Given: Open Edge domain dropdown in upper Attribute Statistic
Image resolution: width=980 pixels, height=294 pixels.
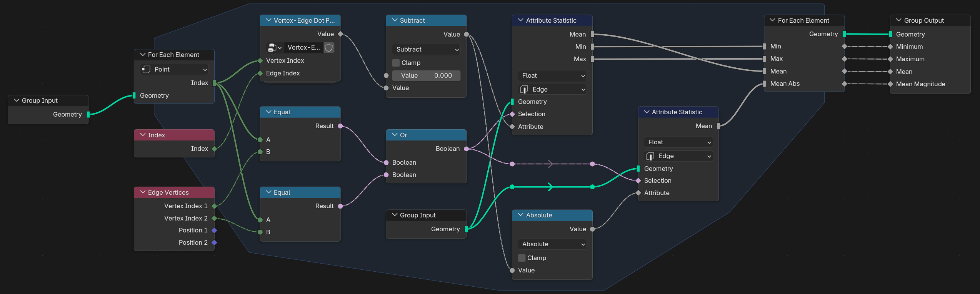Looking at the screenshot, I should point(552,90).
